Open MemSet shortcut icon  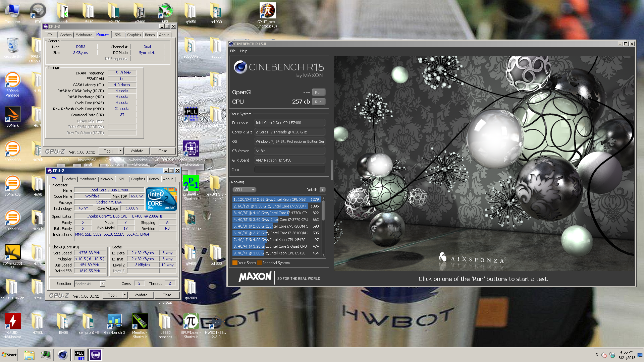pyautogui.click(x=140, y=326)
